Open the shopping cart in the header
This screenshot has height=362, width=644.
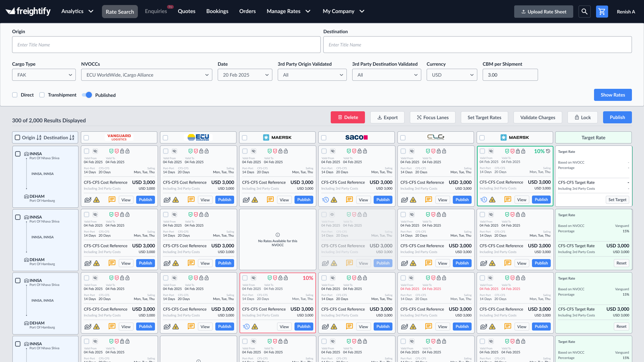coord(602,11)
